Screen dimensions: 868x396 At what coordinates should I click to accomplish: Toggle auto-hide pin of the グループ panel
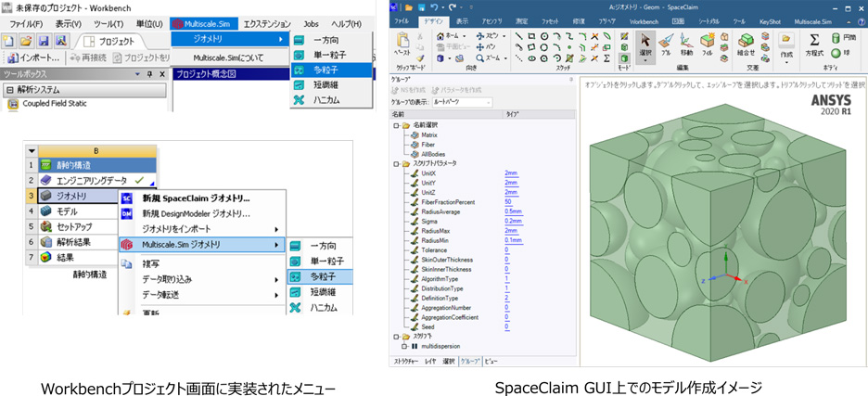coord(571,80)
